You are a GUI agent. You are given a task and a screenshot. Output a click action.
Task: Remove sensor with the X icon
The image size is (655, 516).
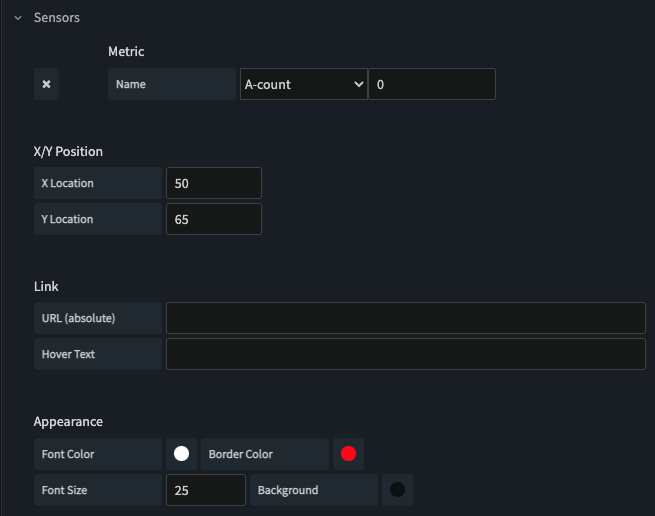pyautogui.click(x=46, y=84)
